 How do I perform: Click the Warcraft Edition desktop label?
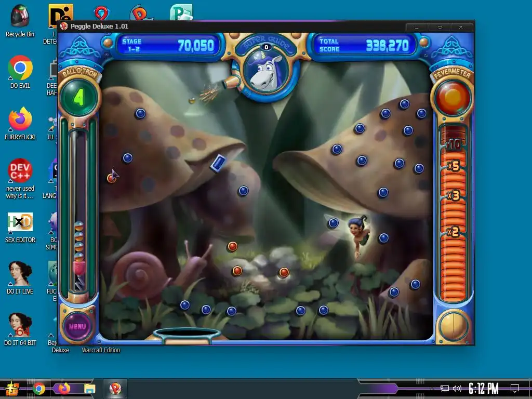tap(101, 350)
